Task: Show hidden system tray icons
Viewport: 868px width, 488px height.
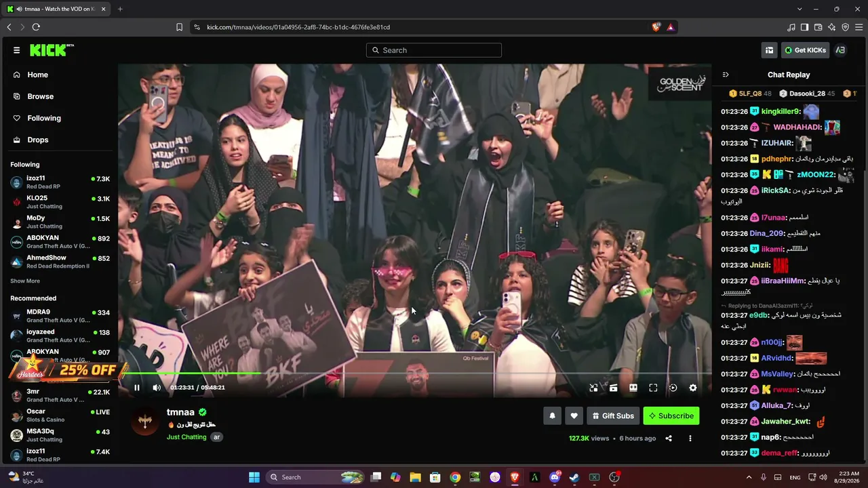Action: coord(749,477)
